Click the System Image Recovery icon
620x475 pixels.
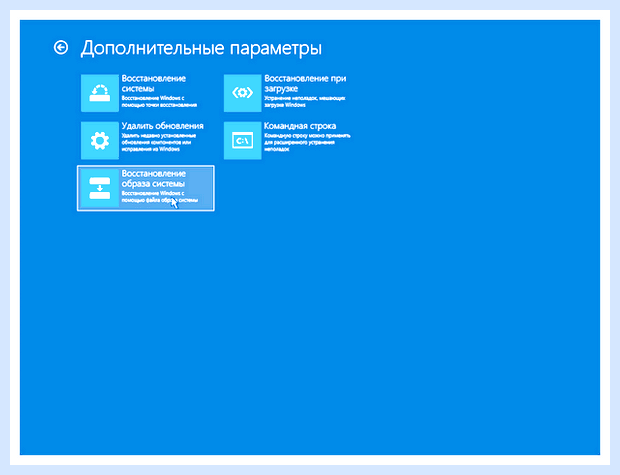pos(100,188)
